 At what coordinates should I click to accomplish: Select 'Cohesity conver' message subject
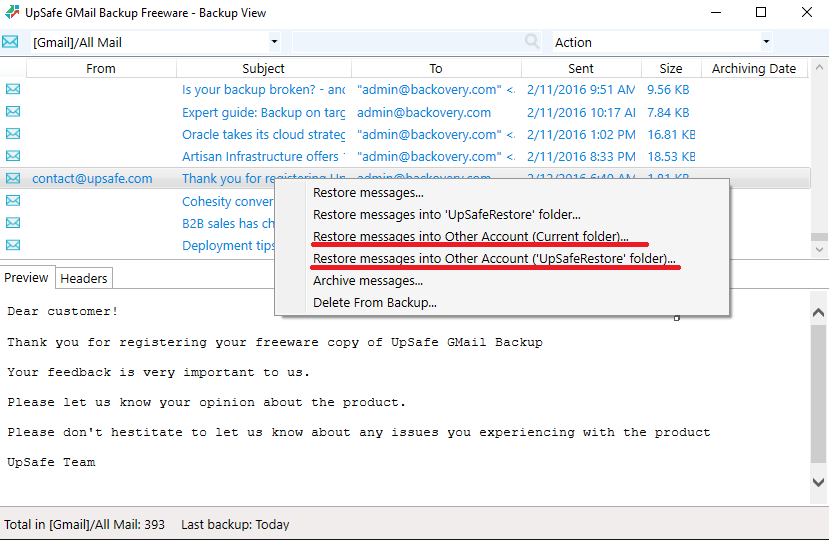228,202
